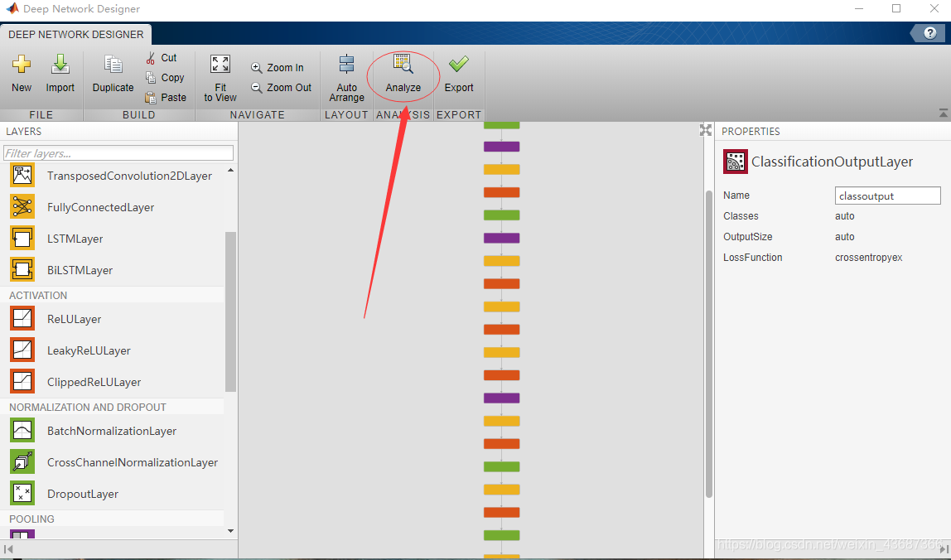Click LSTMLayer label
951x560 pixels.
75,239
